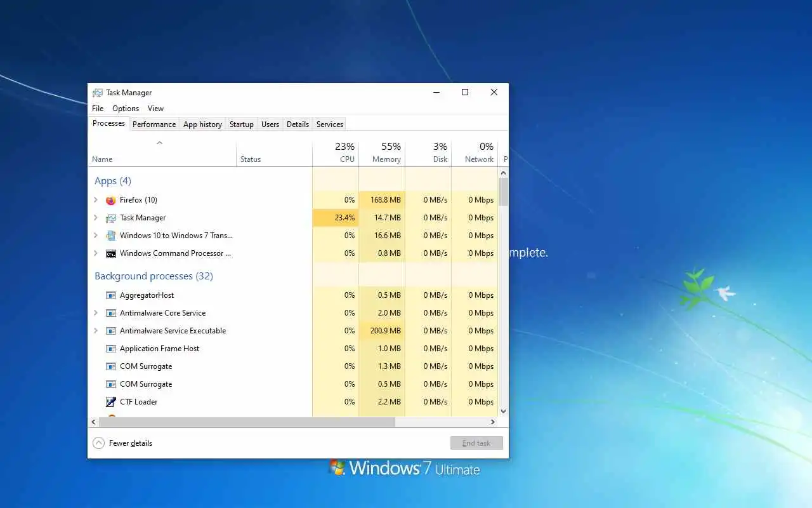Click the Fewer details link

pos(131,443)
